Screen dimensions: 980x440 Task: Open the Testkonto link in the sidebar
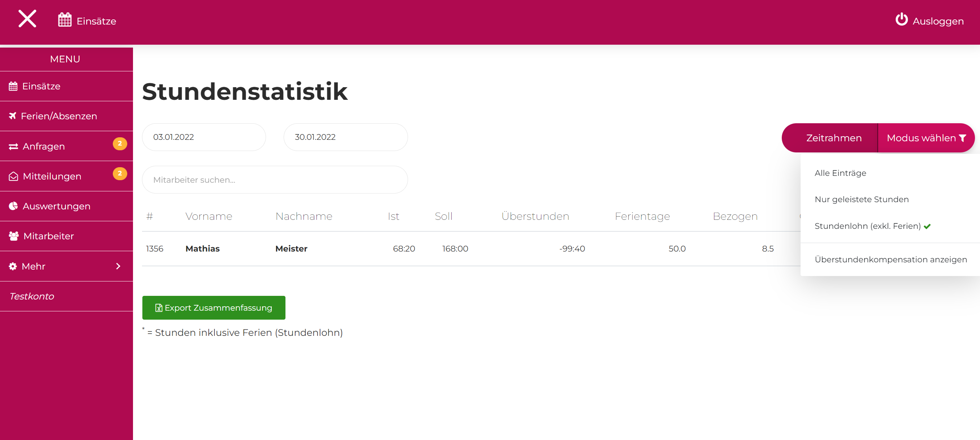[x=32, y=296]
